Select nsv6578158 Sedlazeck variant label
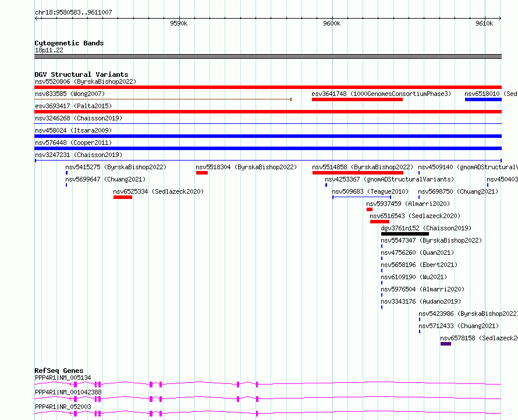This screenshot has height=420, width=518. [x=479, y=338]
